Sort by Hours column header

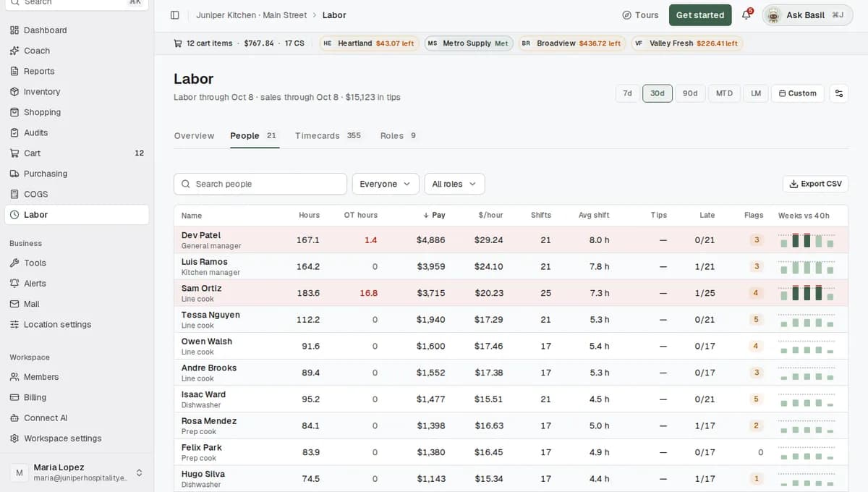pos(309,216)
